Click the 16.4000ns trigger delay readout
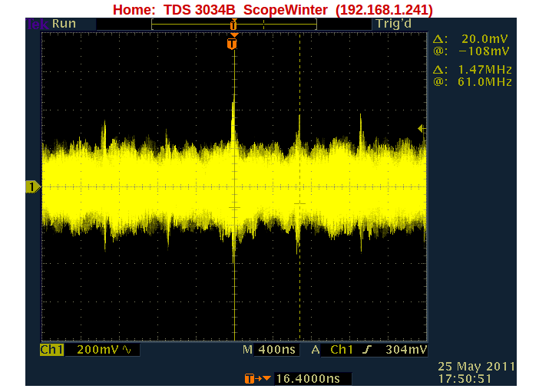 coord(308,379)
